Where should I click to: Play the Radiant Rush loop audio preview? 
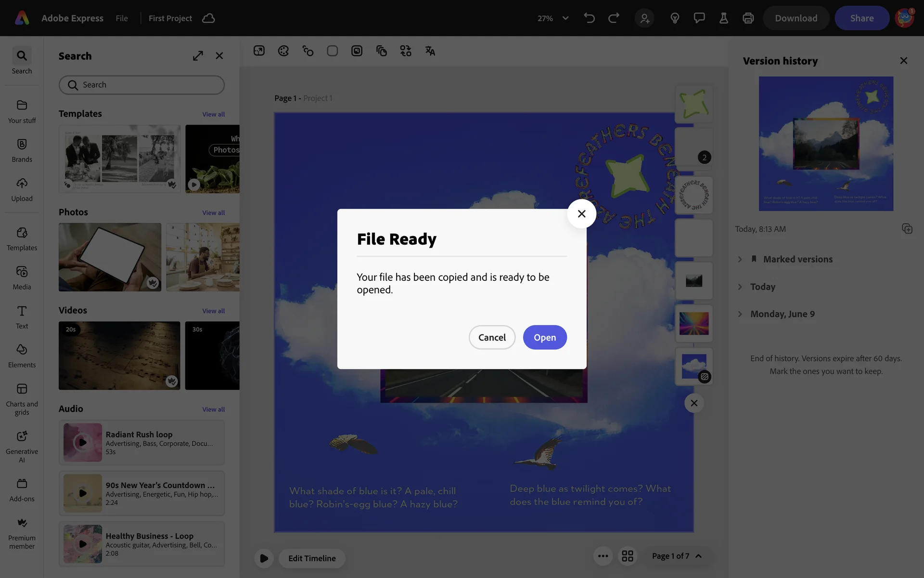(83, 442)
